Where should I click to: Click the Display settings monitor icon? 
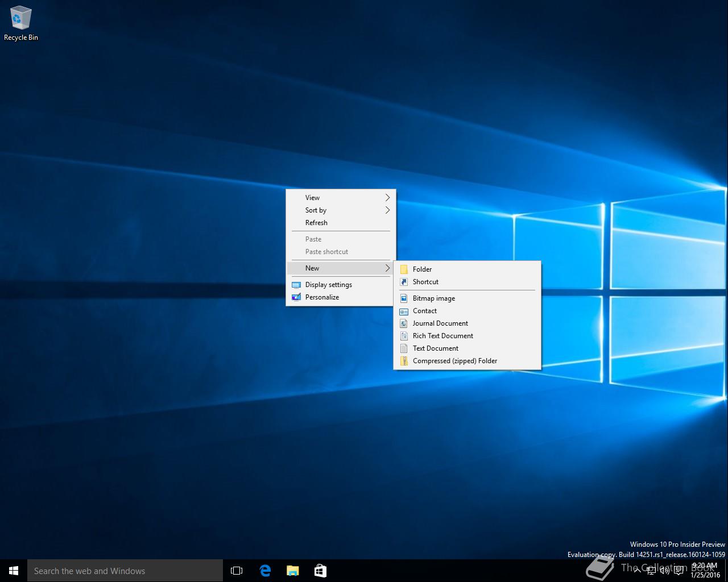pyautogui.click(x=296, y=285)
